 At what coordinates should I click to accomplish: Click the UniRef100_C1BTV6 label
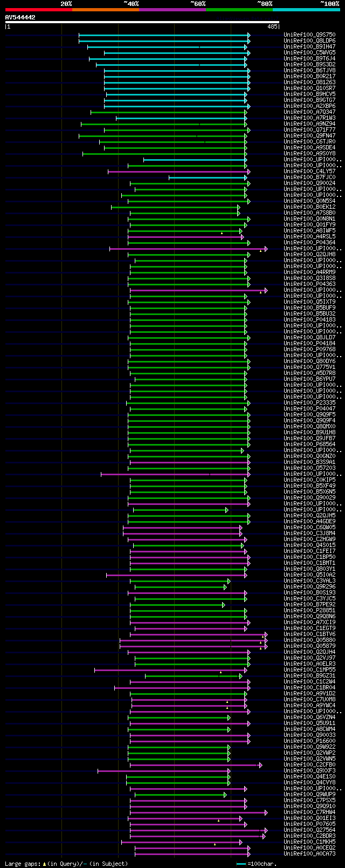pos(309,634)
